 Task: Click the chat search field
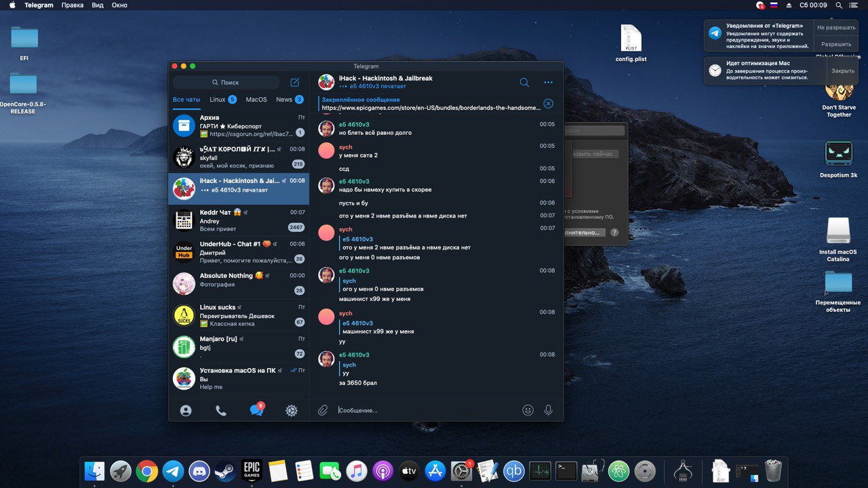click(226, 82)
